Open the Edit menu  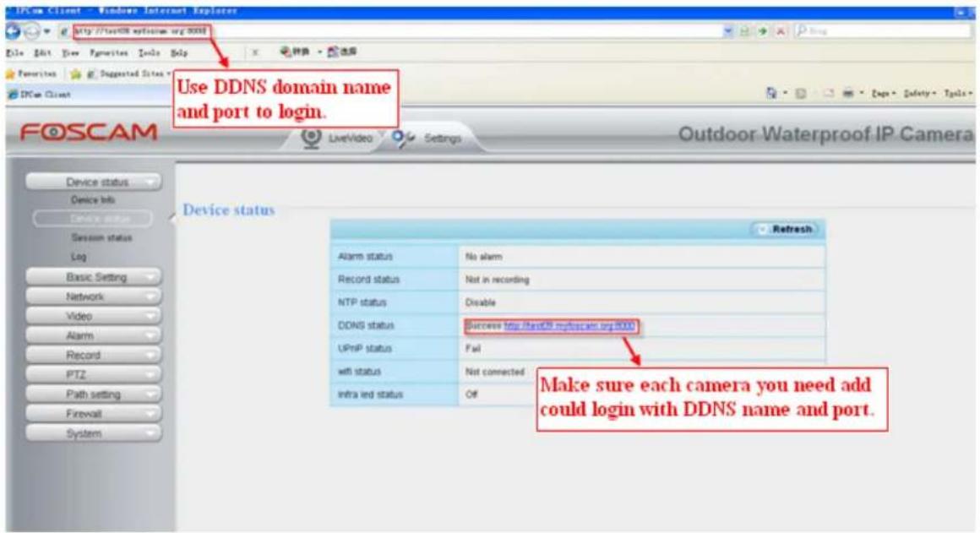click(x=42, y=53)
